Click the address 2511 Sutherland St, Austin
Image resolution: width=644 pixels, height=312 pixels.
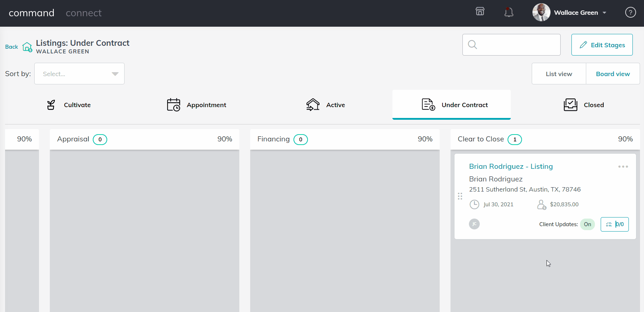point(525,189)
